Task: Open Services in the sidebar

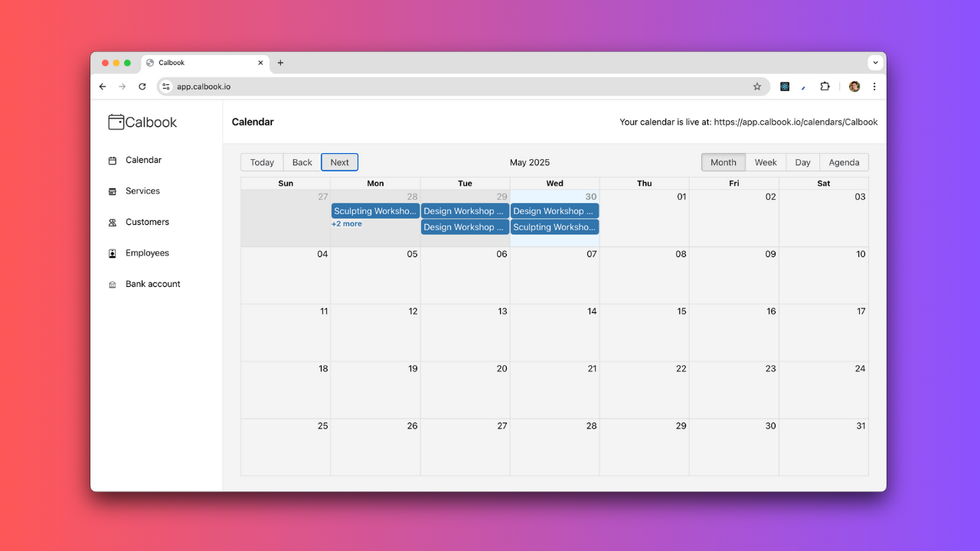Action: tap(143, 191)
